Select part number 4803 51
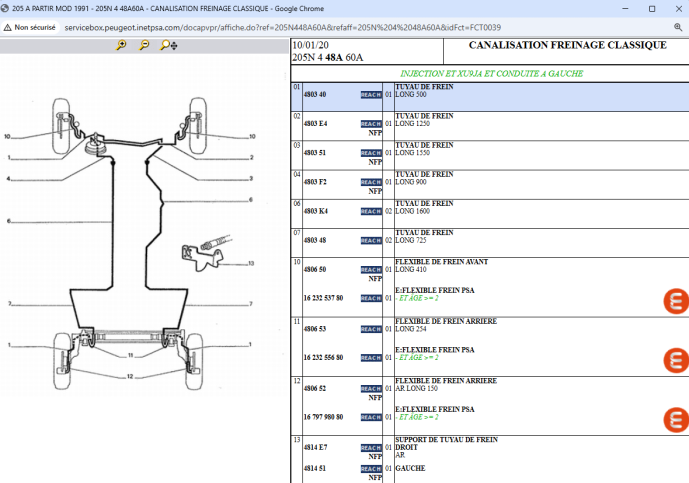The width and height of the screenshot is (689, 483). [315, 153]
